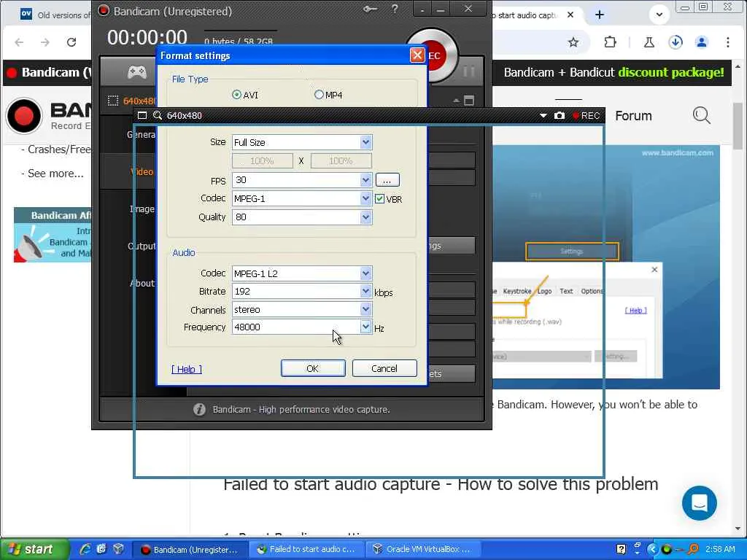Click the Internet Explorer quick launch icon
Viewport: 747px width, 560px height.
(86, 549)
